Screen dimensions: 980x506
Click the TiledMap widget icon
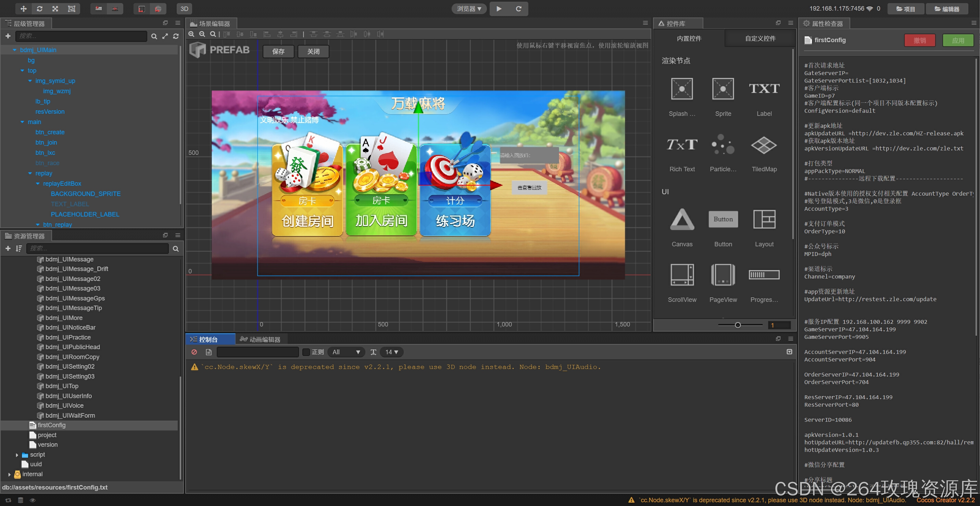tap(764, 145)
